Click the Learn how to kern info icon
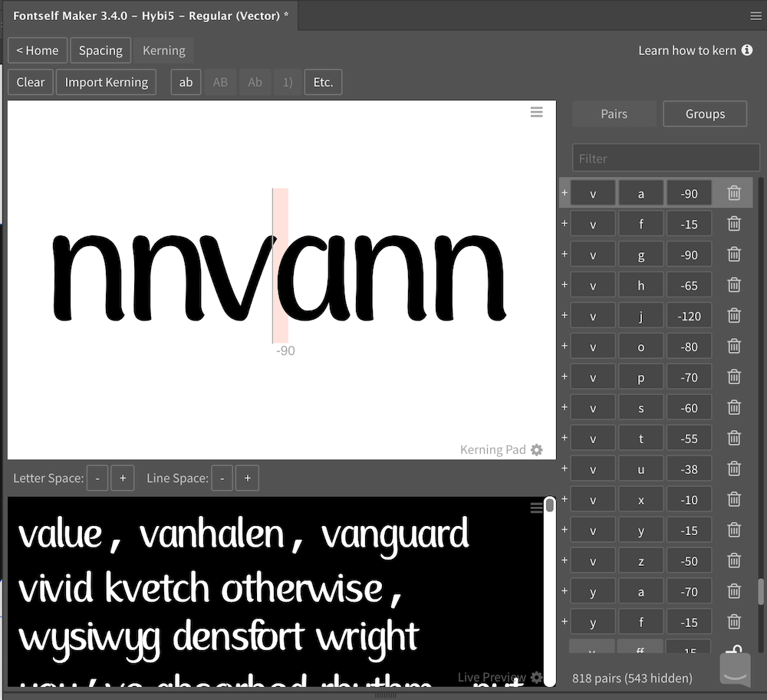 747,50
